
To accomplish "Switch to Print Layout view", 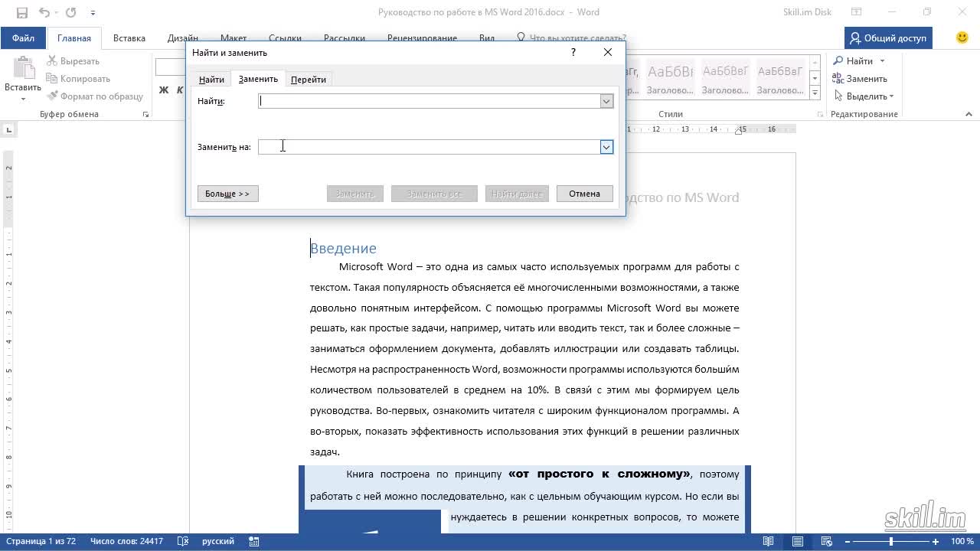I will click(x=798, y=542).
